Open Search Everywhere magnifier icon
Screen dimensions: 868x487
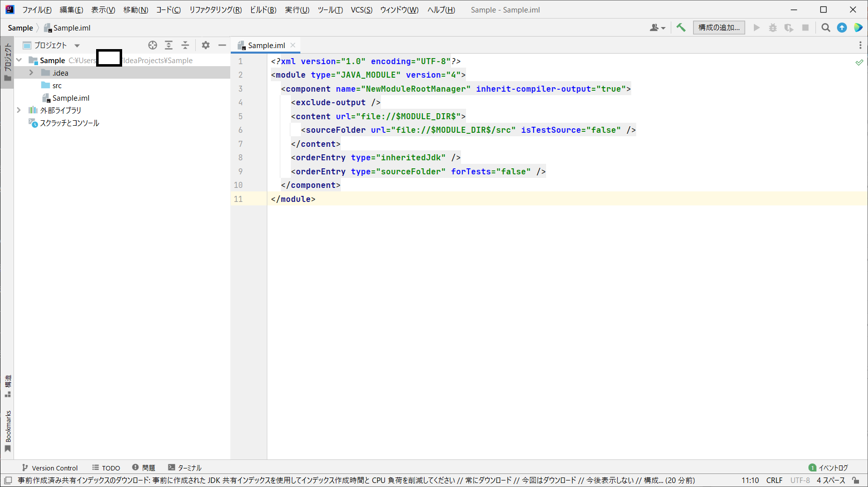pos(826,28)
